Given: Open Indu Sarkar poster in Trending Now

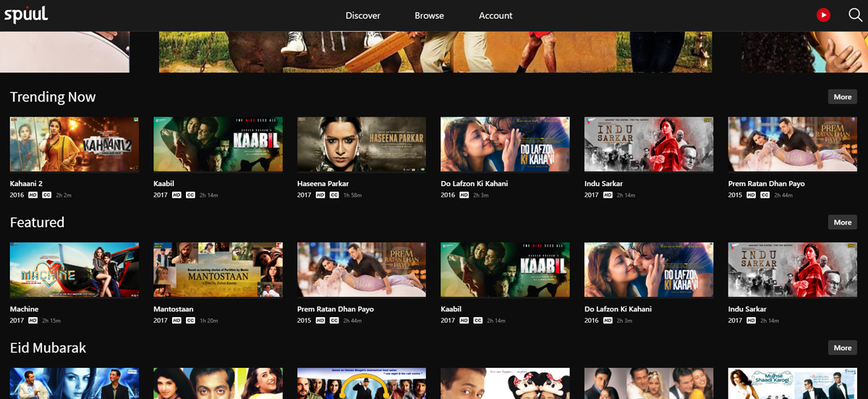Looking at the screenshot, I should pos(649,144).
